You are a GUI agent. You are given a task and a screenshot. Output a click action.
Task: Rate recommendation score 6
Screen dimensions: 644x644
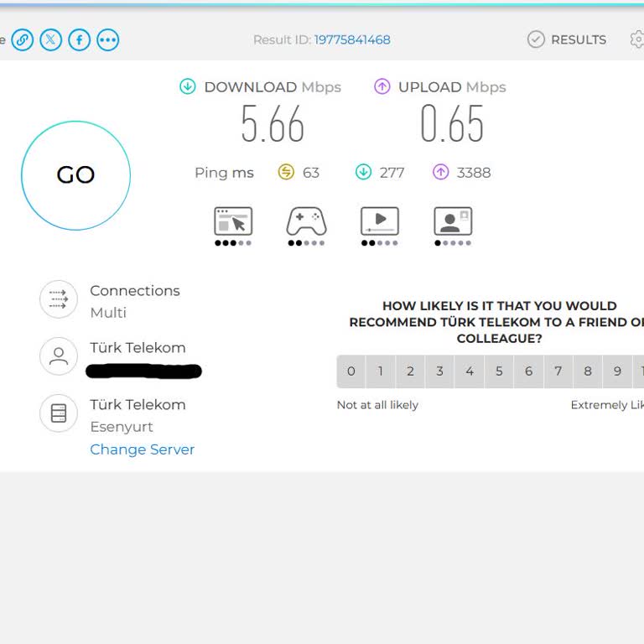click(528, 371)
